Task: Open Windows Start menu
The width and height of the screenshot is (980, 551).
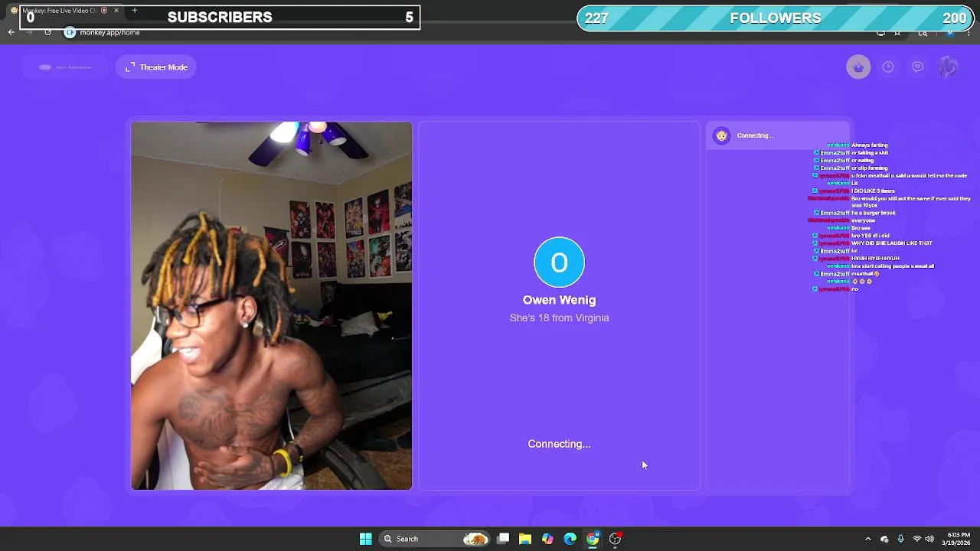Action: pos(365,539)
